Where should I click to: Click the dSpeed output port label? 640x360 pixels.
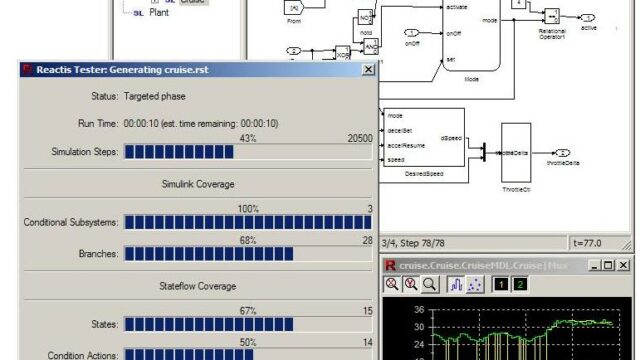(451, 138)
